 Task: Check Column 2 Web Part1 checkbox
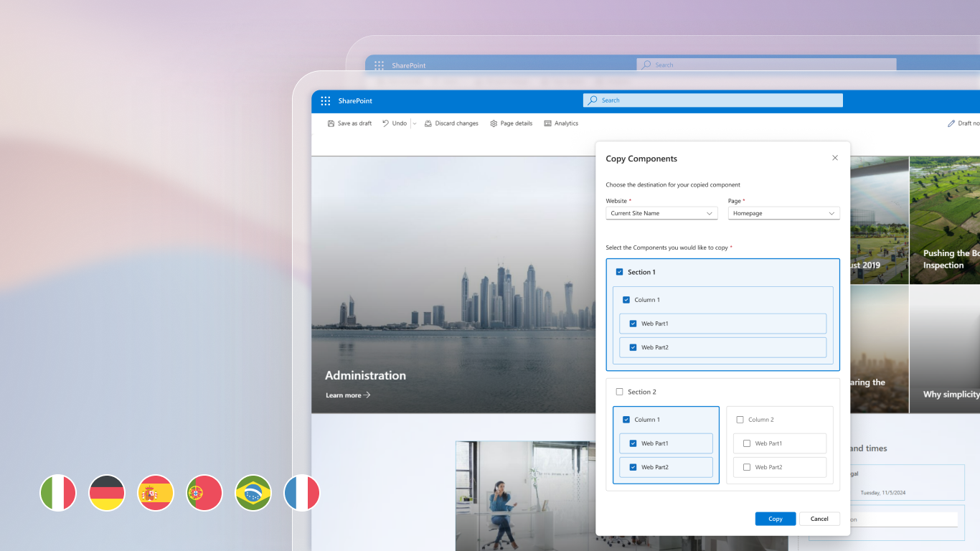(x=747, y=443)
